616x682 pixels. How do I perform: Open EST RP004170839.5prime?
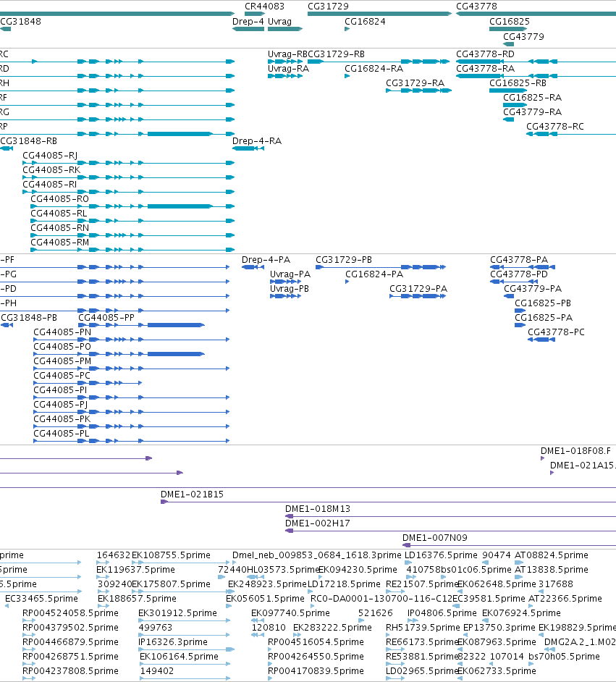[316, 671]
